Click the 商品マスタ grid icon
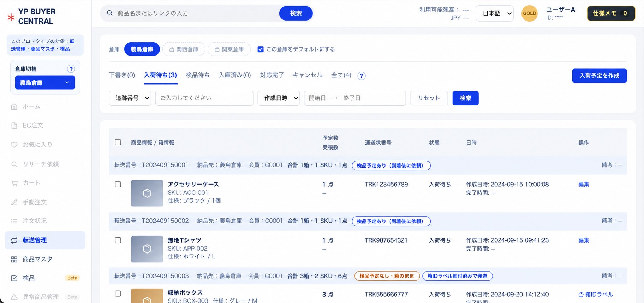Viewport: 644px width, 303px height. click(14, 260)
